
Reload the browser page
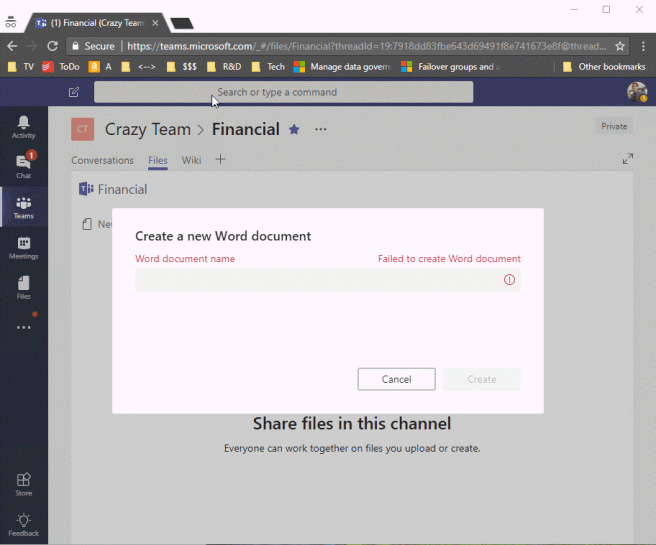click(52, 46)
